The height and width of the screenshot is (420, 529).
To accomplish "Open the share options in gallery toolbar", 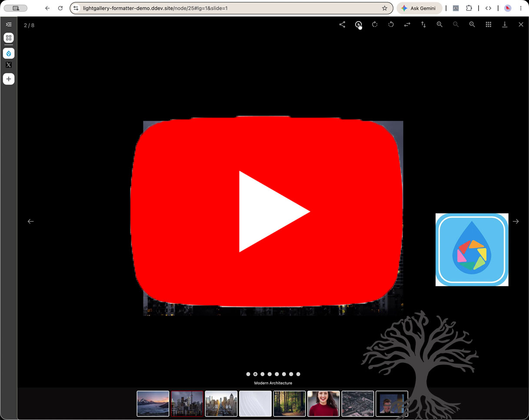I will pos(342,25).
